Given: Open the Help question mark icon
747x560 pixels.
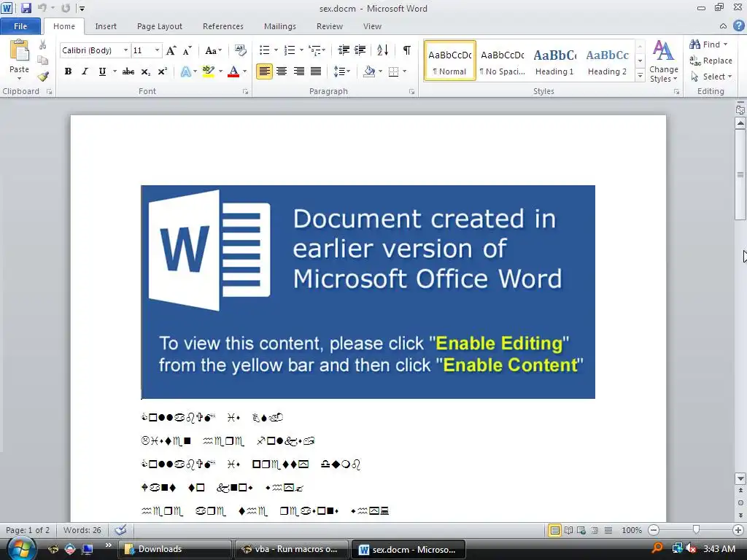Looking at the screenshot, I should [738, 26].
